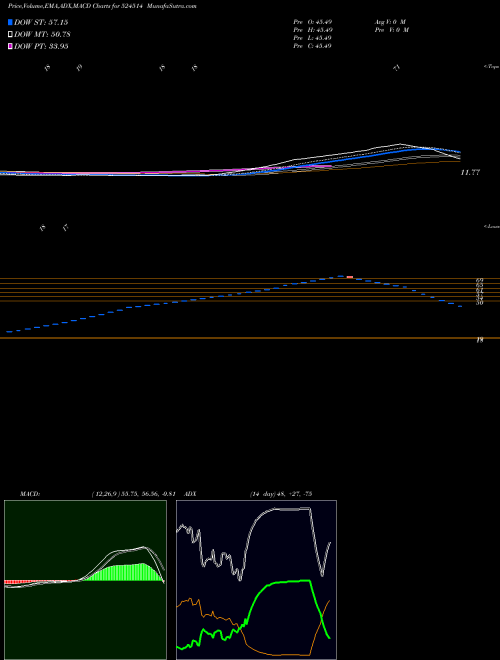Click the 'Pre H: 45.49' value
The height and width of the screenshot is (660, 500).
(313, 30)
